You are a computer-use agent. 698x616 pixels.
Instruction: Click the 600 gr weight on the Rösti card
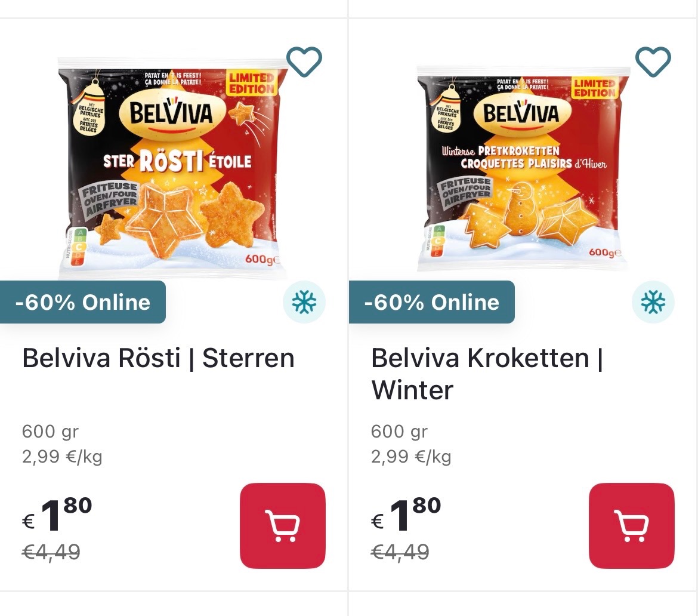[x=50, y=431]
